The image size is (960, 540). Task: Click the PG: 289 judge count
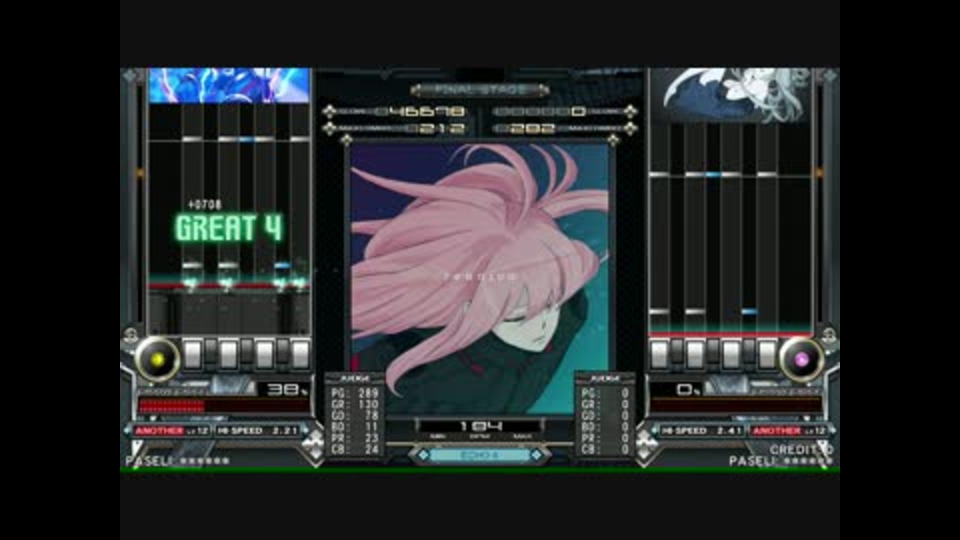pyautogui.click(x=354, y=393)
